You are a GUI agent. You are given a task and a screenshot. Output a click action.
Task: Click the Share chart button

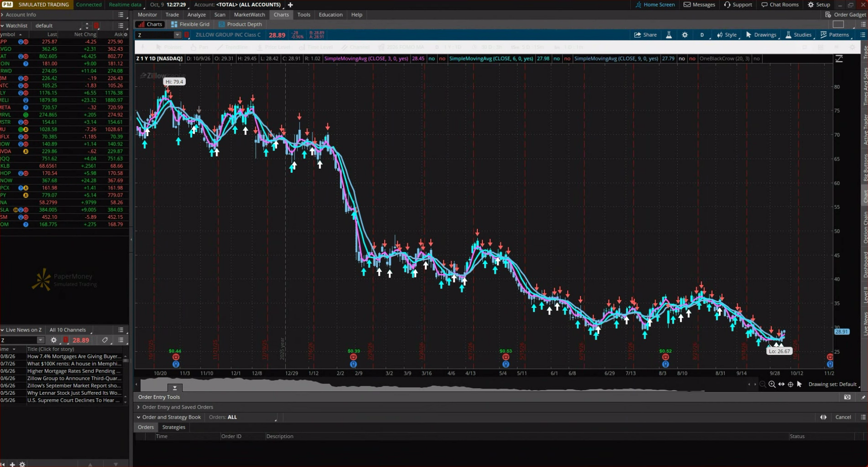point(645,35)
